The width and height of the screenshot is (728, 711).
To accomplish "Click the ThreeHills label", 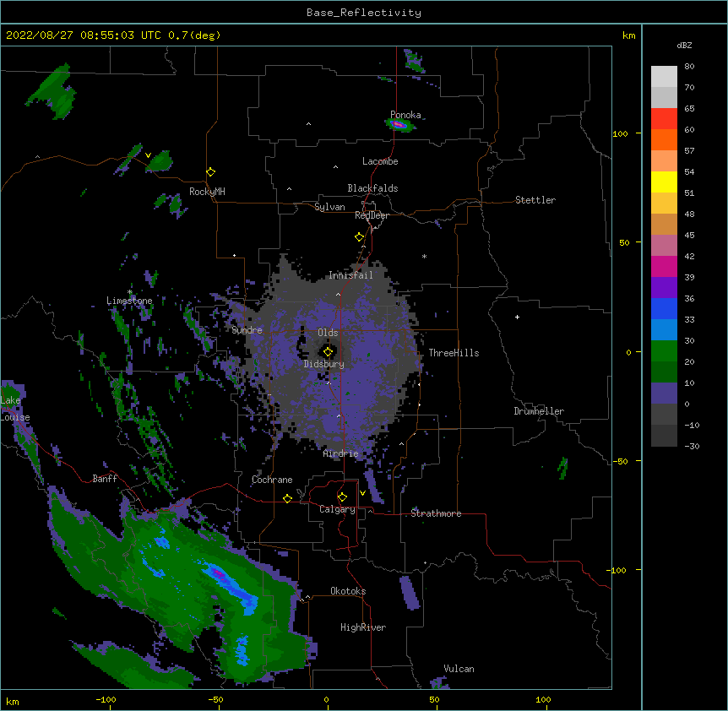I will point(454,353).
